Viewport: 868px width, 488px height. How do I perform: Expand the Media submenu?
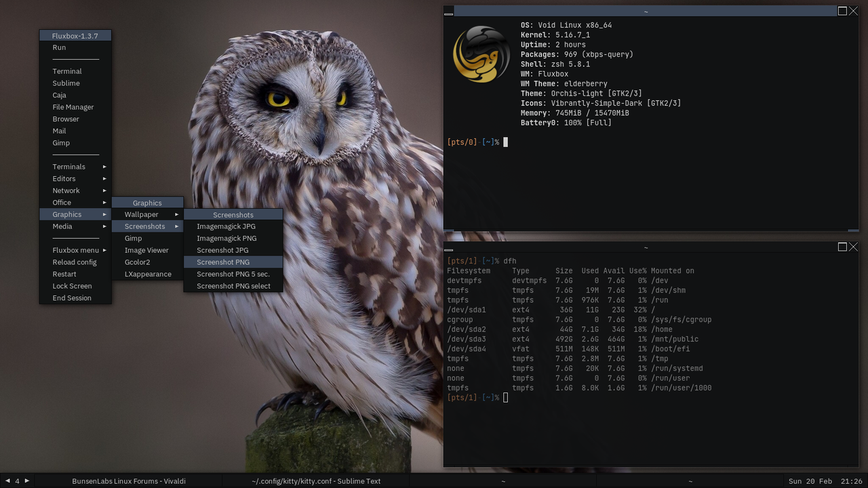pos(75,226)
